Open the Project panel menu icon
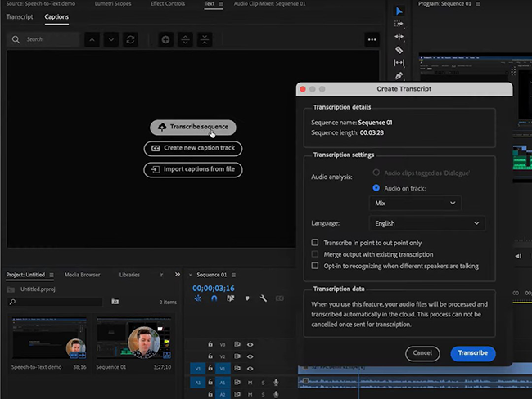The image size is (532, 399). pyautogui.click(x=52, y=275)
